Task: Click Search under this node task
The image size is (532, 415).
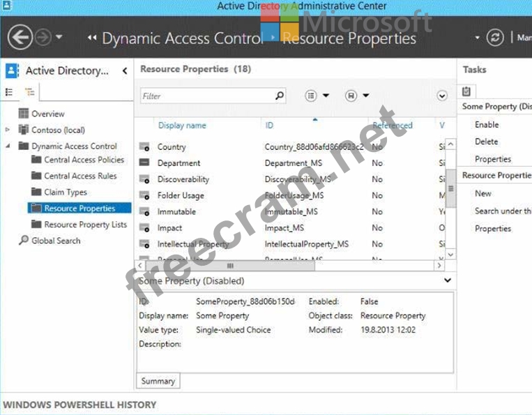Action: pos(503,211)
